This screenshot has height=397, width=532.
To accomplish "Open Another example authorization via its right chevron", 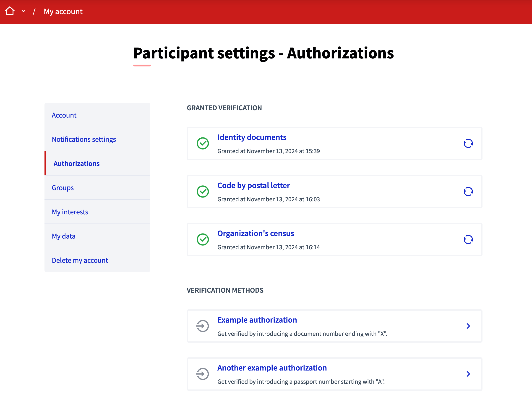I will coord(468,374).
